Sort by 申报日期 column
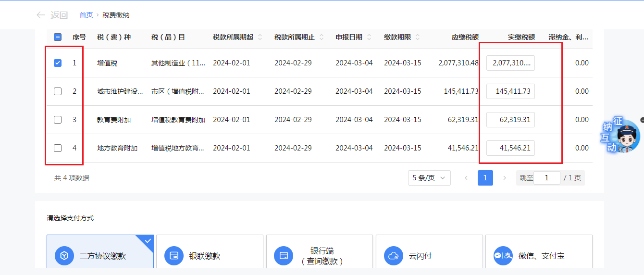Viewport: 644px width, 275px height. click(x=370, y=37)
